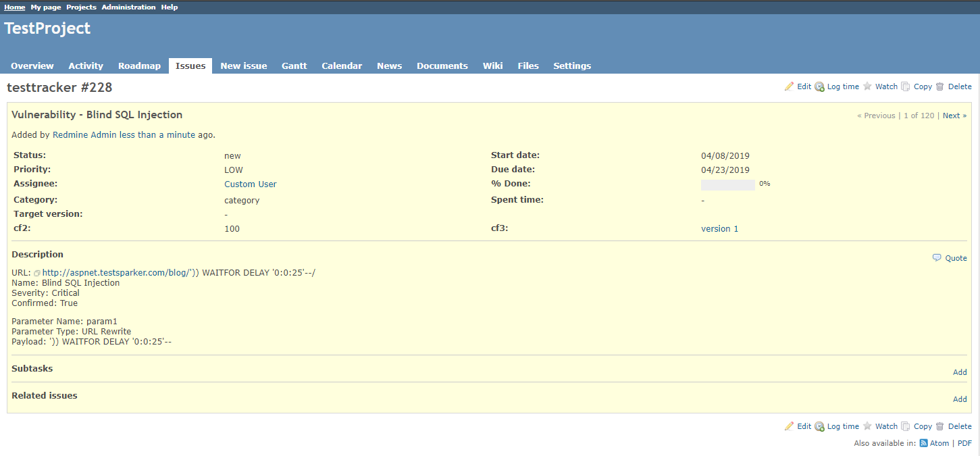Switch to the Gantt tab
The image size is (980, 456).
pyautogui.click(x=294, y=66)
